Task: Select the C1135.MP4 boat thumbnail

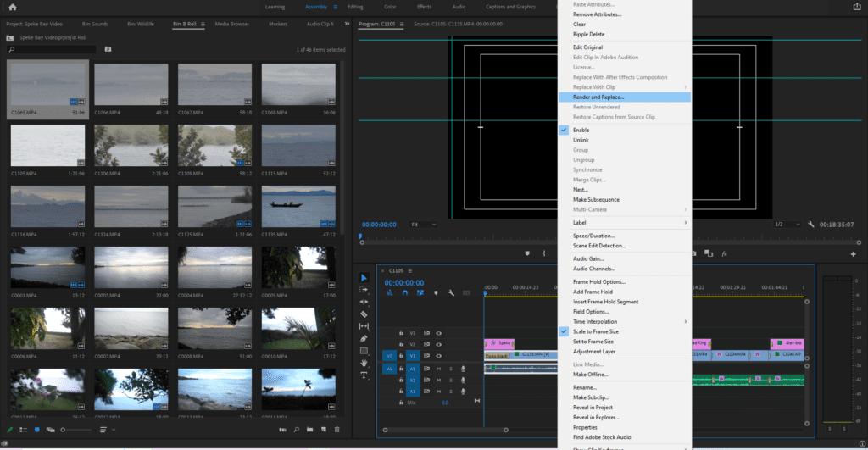Action: [x=298, y=207]
